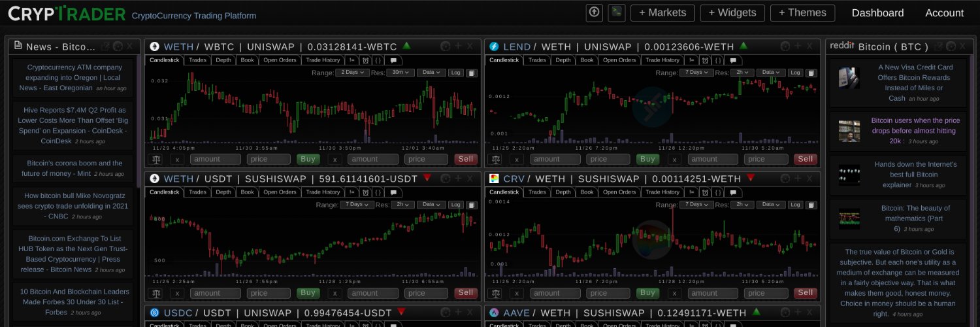Open the Data dropdown in CRV/WETH panel
980x327 pixels.
pyautogui.click(x=771, y=205)
